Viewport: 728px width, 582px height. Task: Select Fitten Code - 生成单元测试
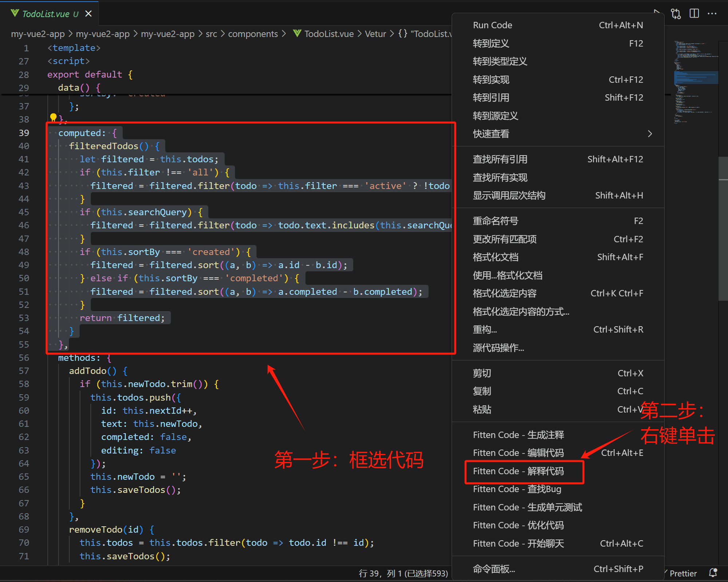click(x=558, y=507)
